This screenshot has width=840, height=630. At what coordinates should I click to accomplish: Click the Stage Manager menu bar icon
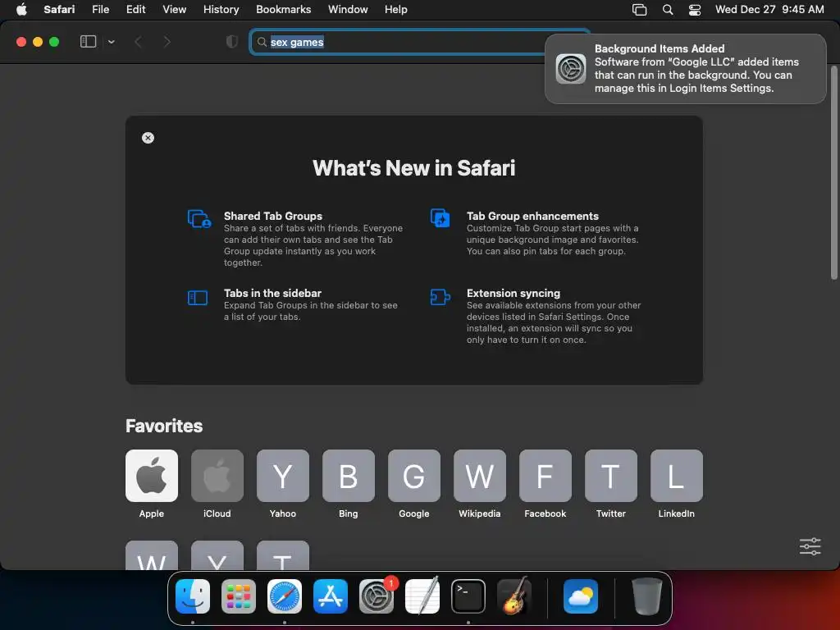point(639,10)
